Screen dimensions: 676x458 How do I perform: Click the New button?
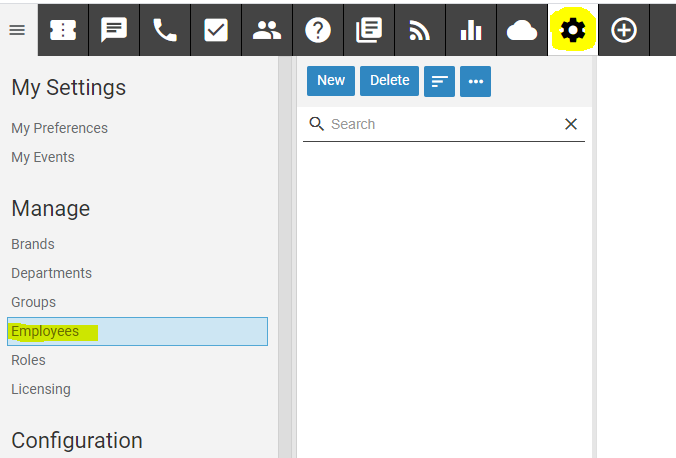pyautogui.click(x=331, y=81)
